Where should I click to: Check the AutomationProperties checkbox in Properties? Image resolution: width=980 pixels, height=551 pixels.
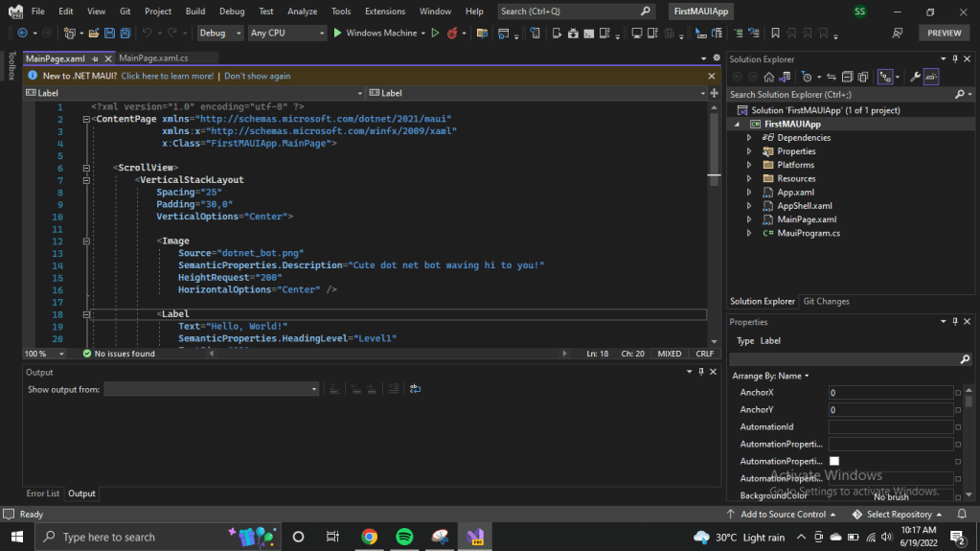(833, 461)
